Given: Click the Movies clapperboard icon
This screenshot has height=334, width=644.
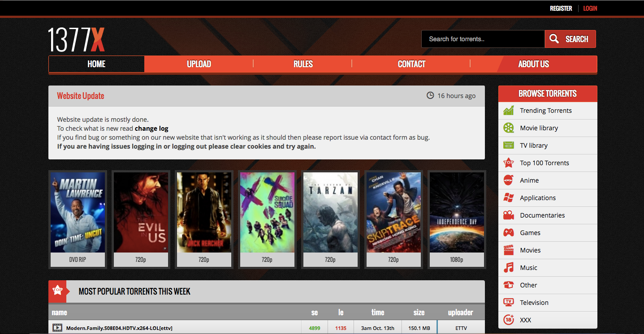Looking at the screenshot, I should click(x=508, y=250).
